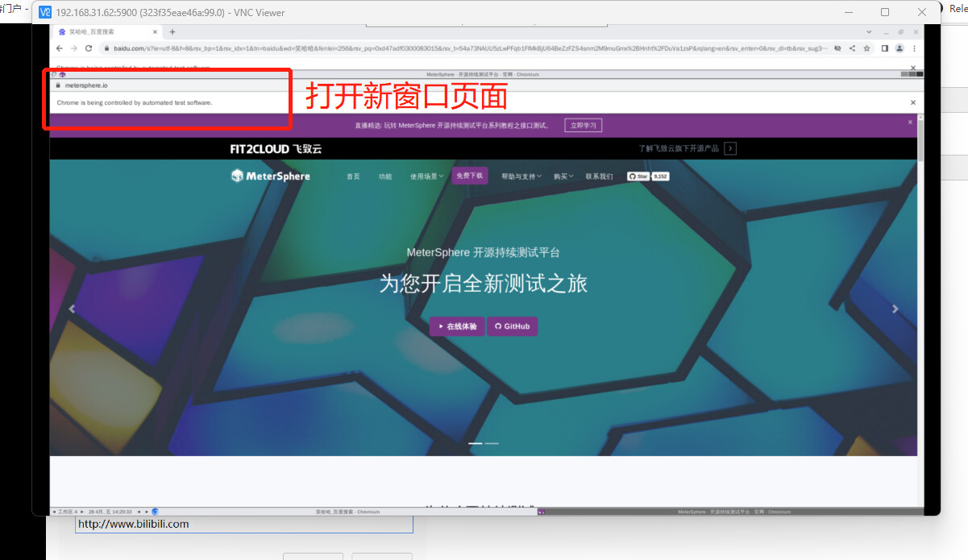Viewport: 968px width, 560px height.
Task: Open Chrome three-dot menu
Action: (914, 48)
